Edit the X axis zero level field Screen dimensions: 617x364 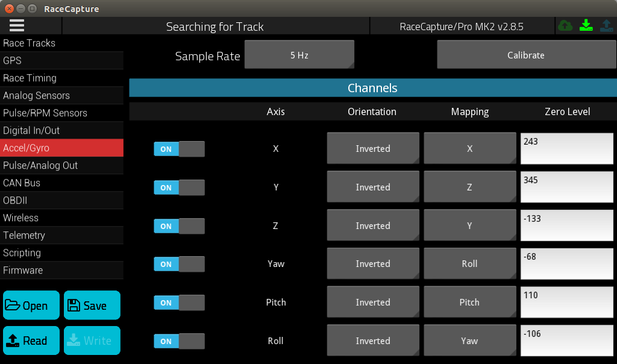click(x=566, y=148)
